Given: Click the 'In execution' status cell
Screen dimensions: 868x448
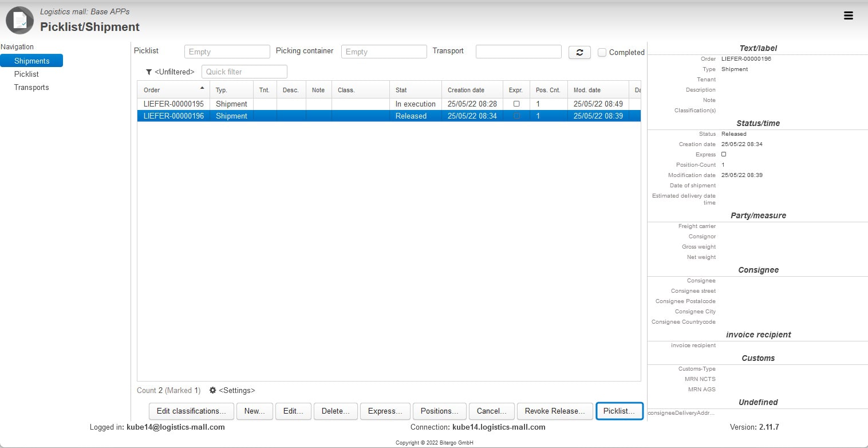Looking at the screenshot, I should (416, 104).
